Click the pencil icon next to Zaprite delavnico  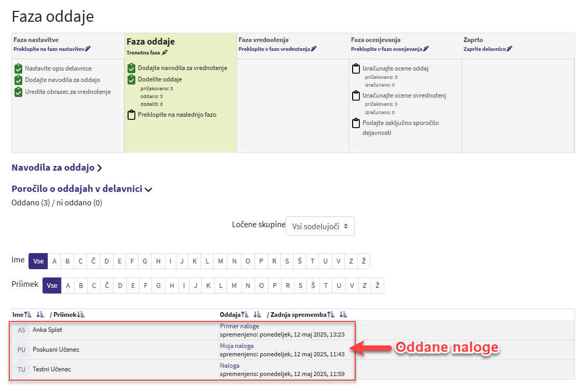(x=510, y=49)
